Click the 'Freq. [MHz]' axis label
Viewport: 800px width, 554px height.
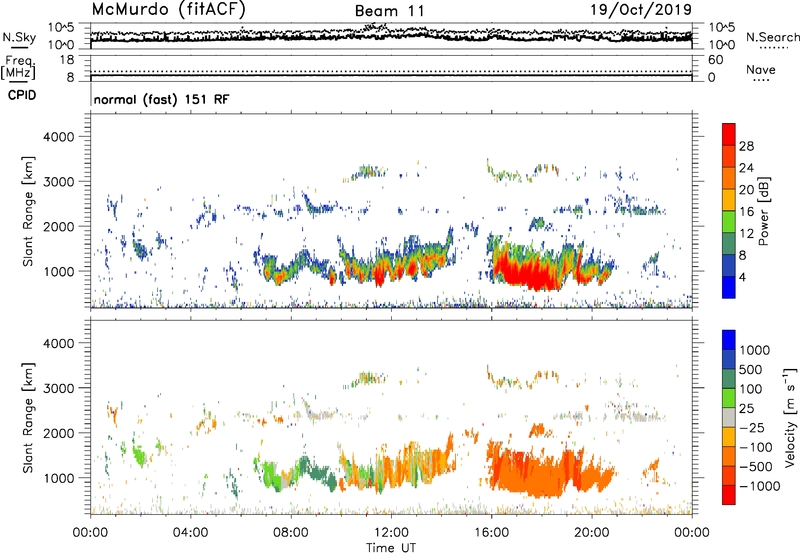(x=19, y=67)
